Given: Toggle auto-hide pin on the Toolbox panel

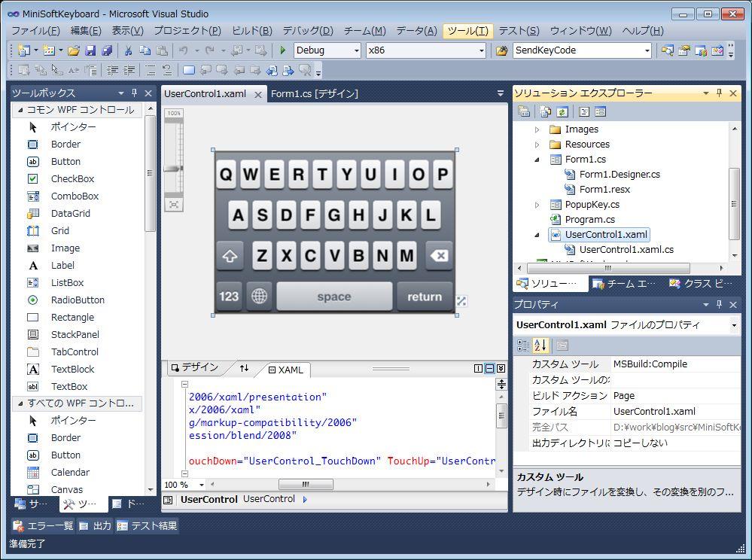Looking at the screenshot, I should pyautogui.click(x=135, y=93).
